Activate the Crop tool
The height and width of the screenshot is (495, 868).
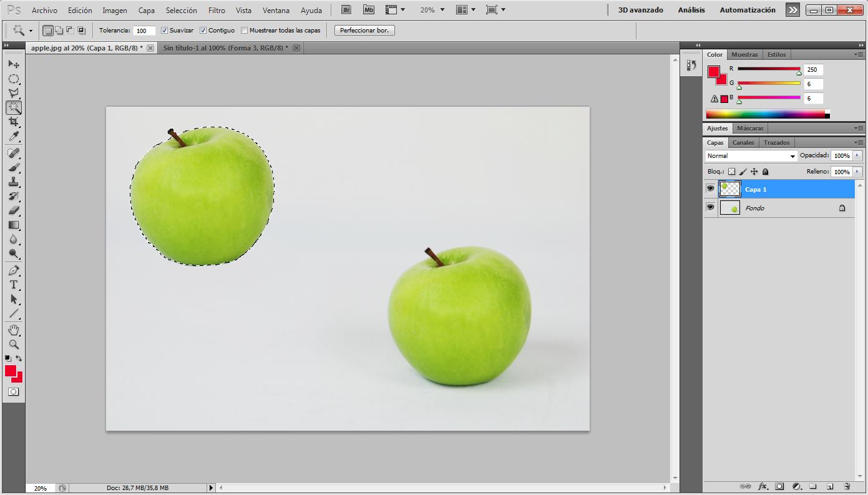point(14,122)
